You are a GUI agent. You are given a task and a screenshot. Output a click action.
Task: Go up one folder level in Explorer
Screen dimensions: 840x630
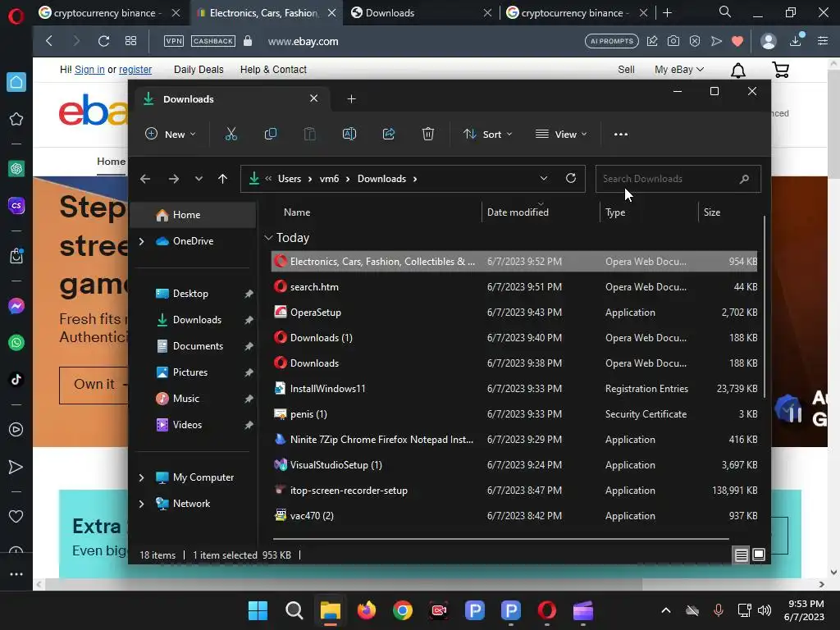(x=223, y=178)
